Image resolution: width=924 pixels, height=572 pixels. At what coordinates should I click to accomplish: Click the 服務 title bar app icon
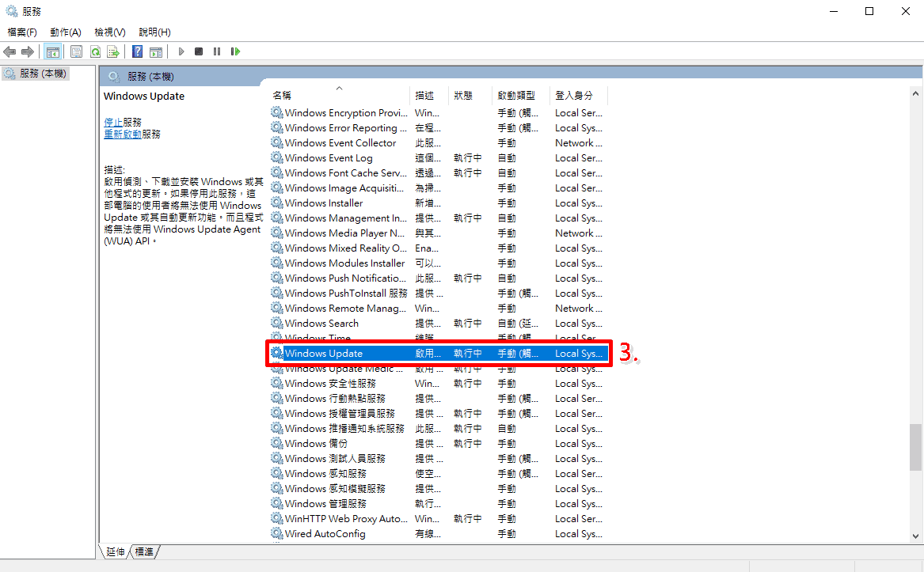coord(11,11)
